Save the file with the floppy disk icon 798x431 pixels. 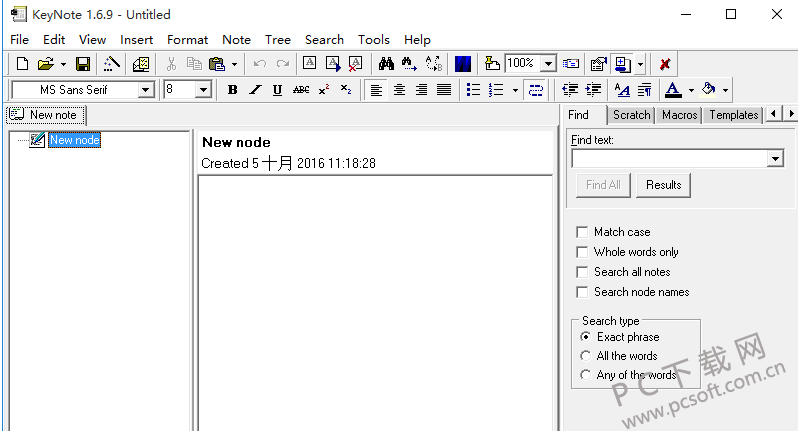point(83,64)
